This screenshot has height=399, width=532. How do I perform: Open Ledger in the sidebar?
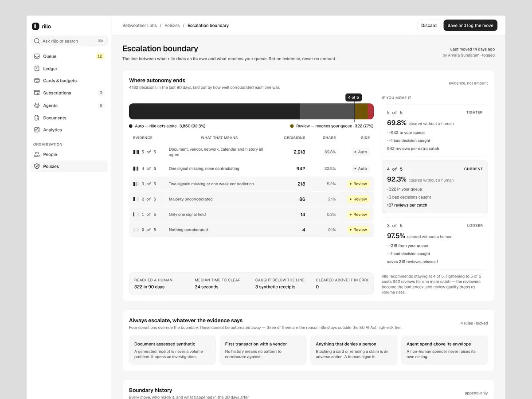(69, 69)
